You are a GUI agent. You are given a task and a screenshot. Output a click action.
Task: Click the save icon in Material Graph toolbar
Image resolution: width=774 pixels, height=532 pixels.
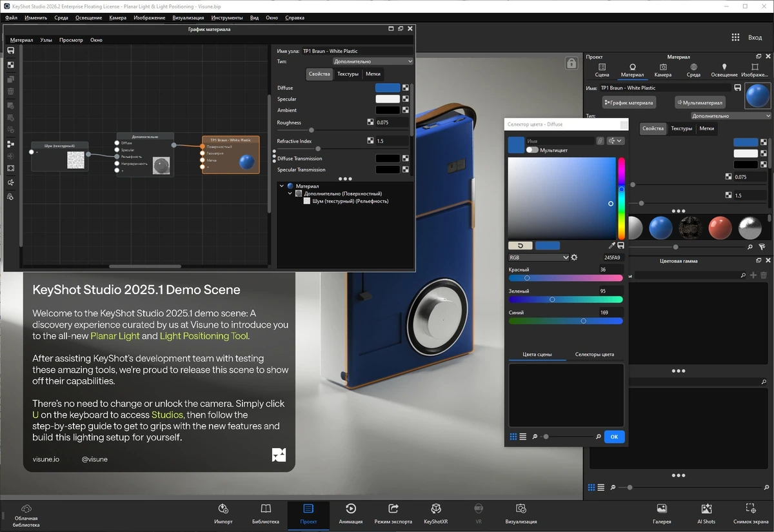[11, 50]
